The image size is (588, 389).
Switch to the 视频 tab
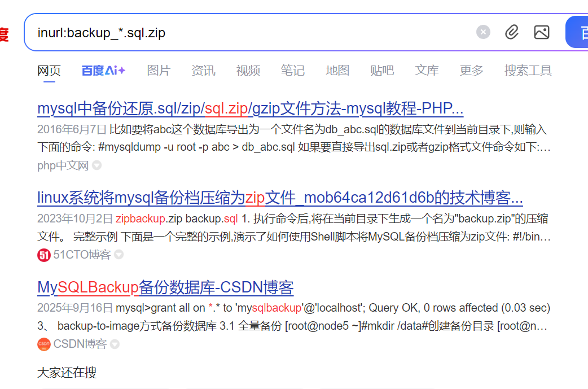[248, 71]
